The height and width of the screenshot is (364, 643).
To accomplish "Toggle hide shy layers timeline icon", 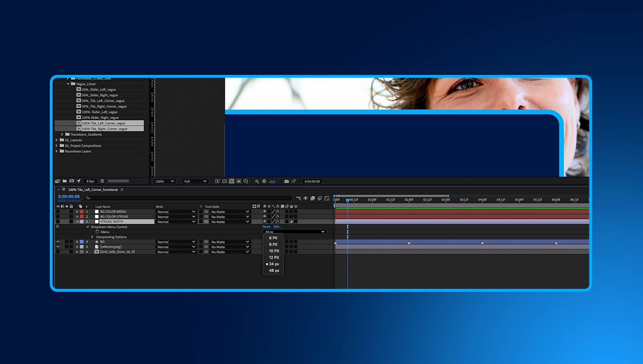I will 305,198.
